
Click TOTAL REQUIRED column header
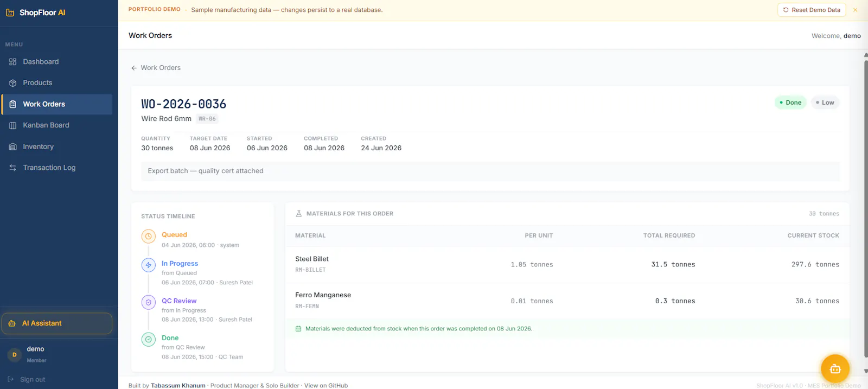tap(669, 236)
